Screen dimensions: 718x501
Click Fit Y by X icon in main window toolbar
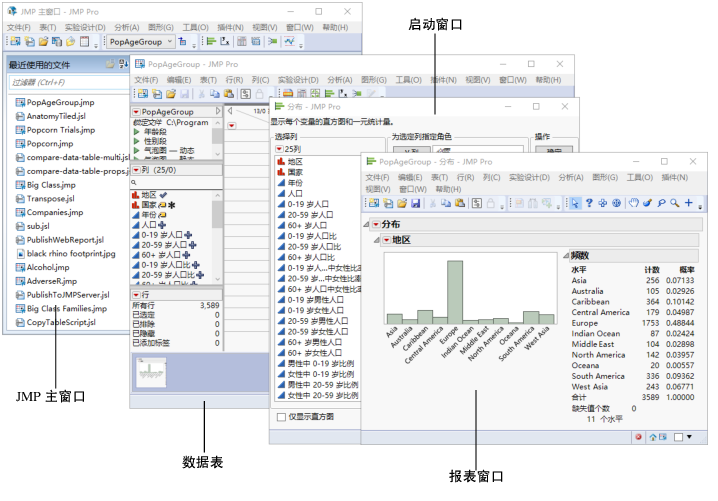225,41
